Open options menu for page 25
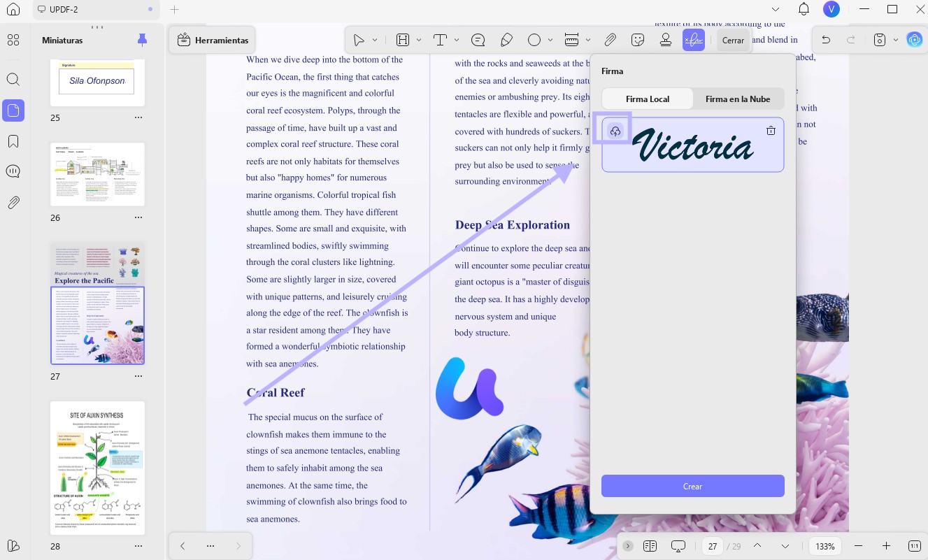The height and width of the screenshot is (560, 928). [138, 117]
